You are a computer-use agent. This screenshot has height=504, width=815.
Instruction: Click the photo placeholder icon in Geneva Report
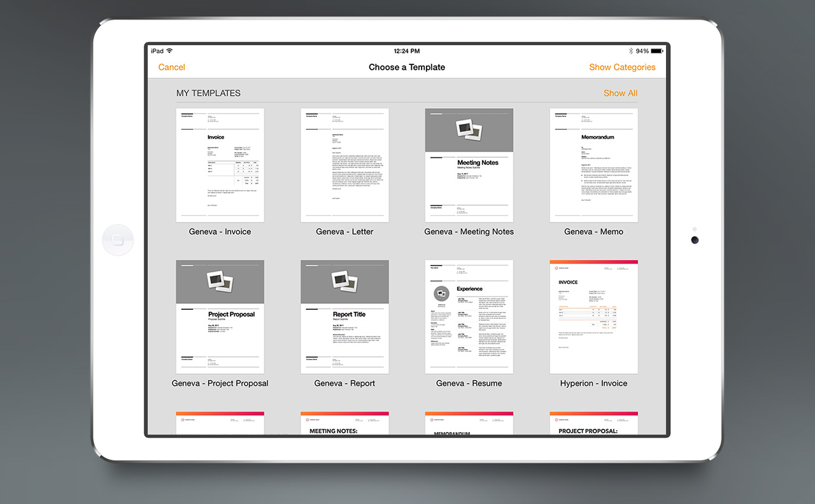[x=344, y=281]
